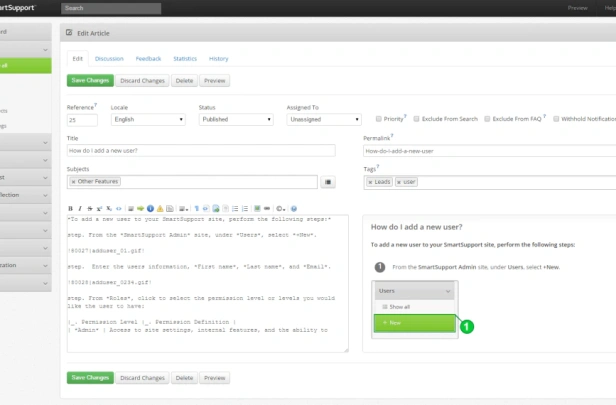The image size is (616, 405).
Task: Click the strikethrough formatting icon
Action: [90, 209]
